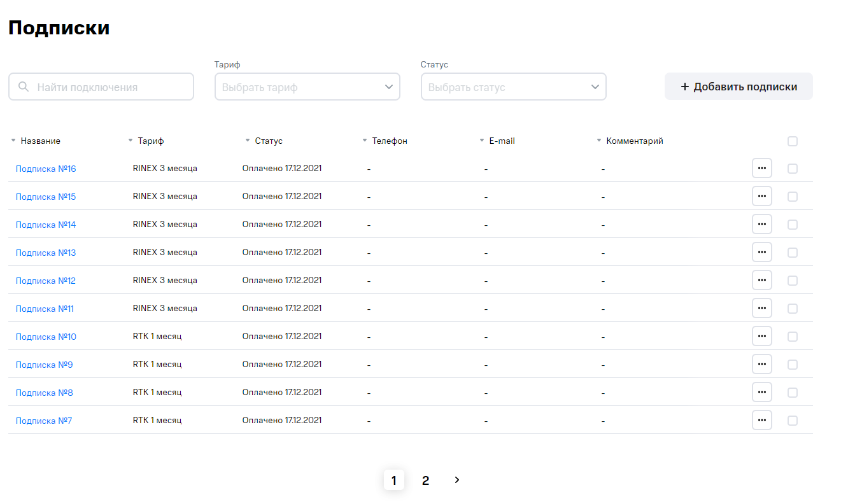
Task: Sort the table by Комментарий column
Action: pos(630,141)
